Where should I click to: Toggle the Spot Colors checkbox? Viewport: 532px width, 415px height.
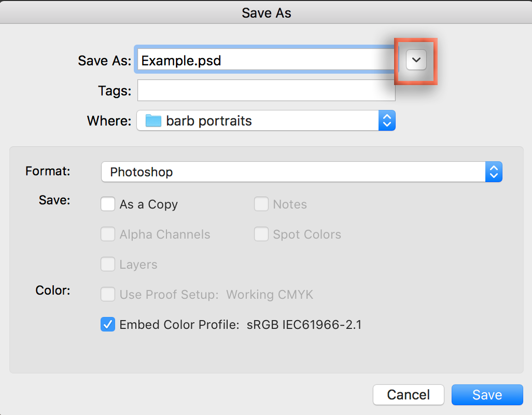pos(261,234)
